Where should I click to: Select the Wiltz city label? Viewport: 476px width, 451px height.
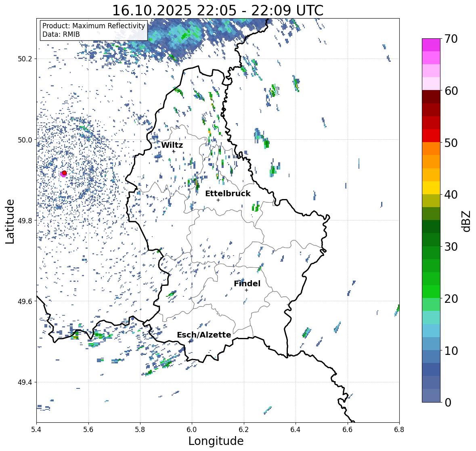pos(172,145)
